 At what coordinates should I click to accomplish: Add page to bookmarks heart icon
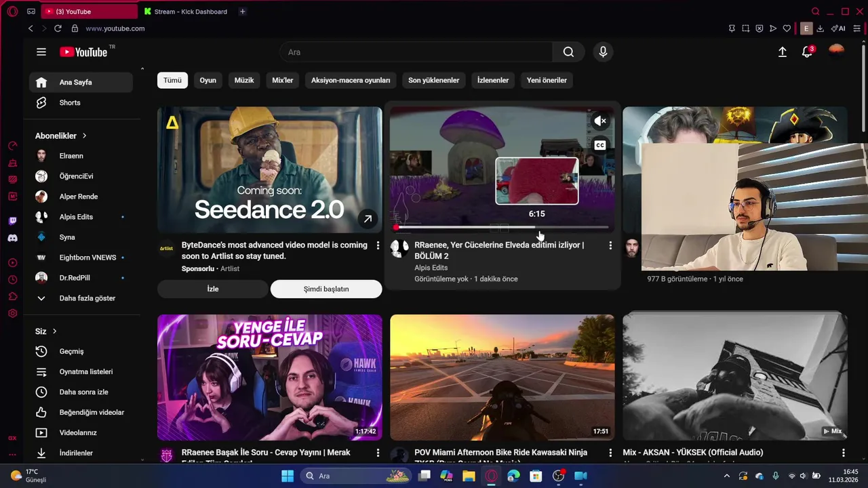[787, 28]
